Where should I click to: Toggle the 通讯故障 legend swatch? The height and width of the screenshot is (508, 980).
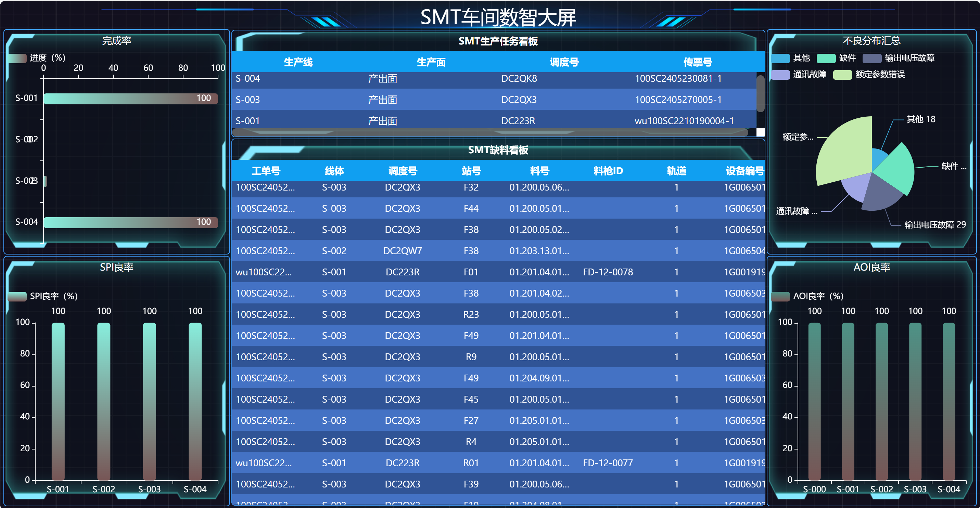tap(780, 75)
